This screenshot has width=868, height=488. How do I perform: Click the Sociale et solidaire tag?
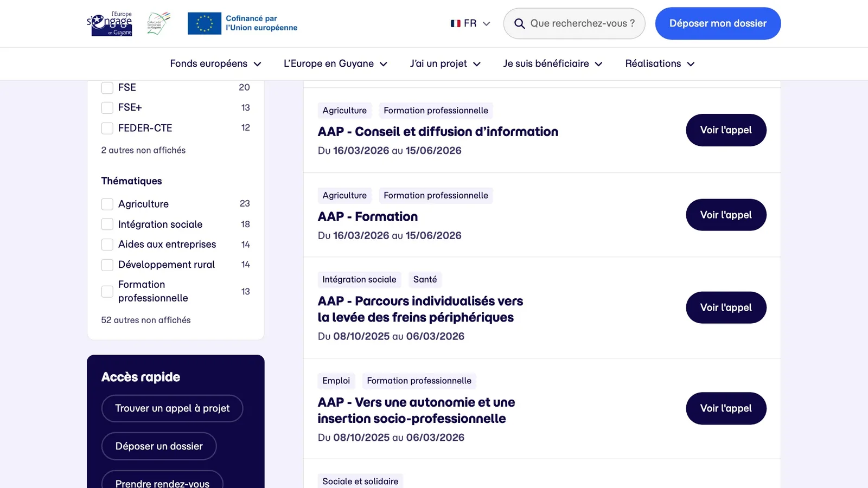(360, 481)
